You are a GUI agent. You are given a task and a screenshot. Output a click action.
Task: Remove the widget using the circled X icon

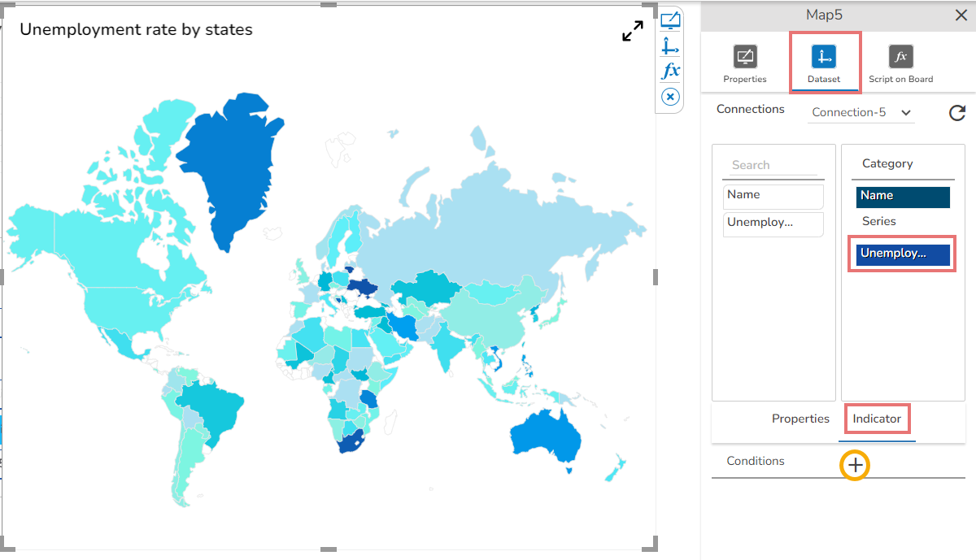click(669, 96)
